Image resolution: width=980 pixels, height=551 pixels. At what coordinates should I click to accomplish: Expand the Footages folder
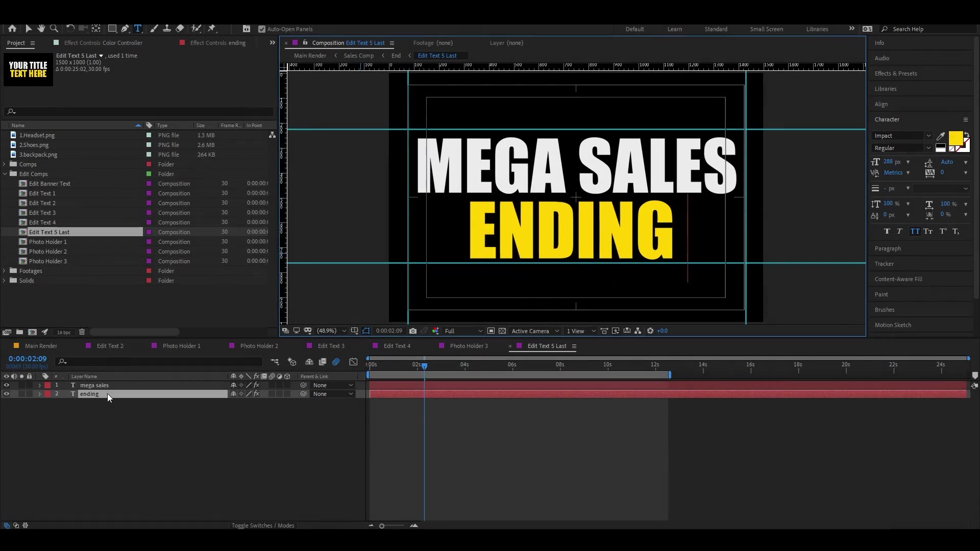(x=5, y=270)
